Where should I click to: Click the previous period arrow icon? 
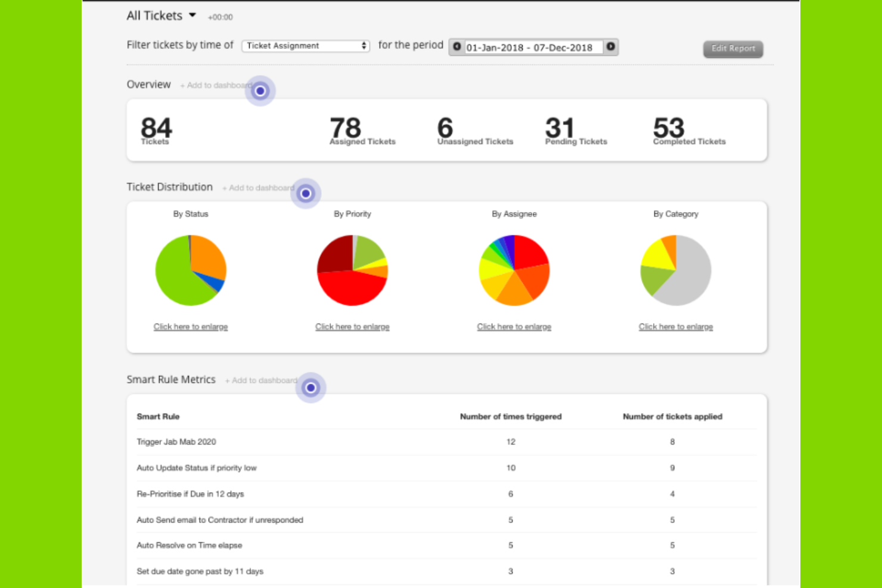[x=456, y=47]
